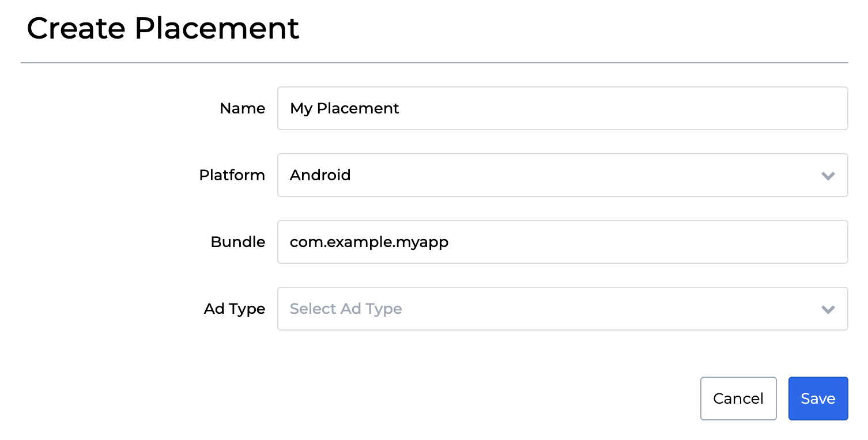The width and height of the screenshot is (868, 440).
Task: Click the Select Ad Type placeholder text
Action: tap(345, 309)
